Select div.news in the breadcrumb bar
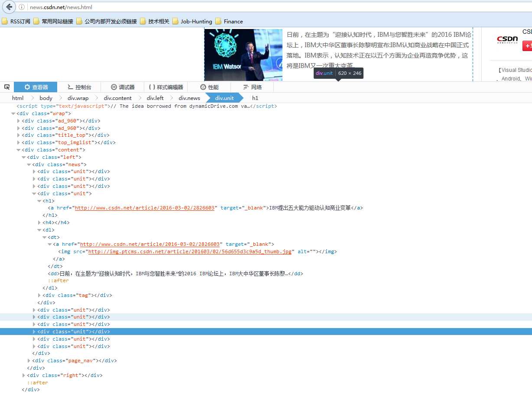Screen dimensions: 532x393 (189, 98)
